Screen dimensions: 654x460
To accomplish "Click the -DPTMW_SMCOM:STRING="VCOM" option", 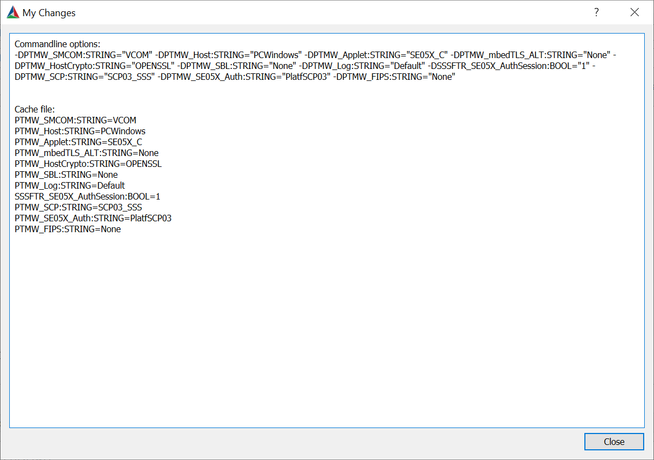I will point(83,55).
